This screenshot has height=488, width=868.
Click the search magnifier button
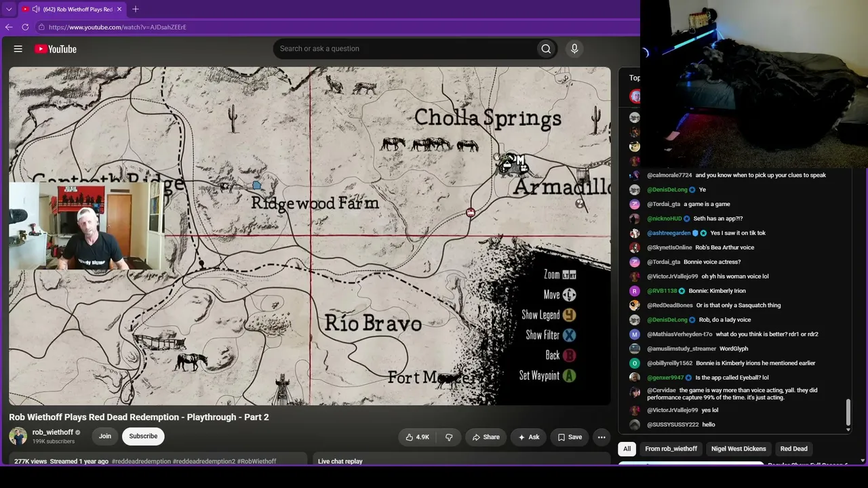[x=546, y=49]
